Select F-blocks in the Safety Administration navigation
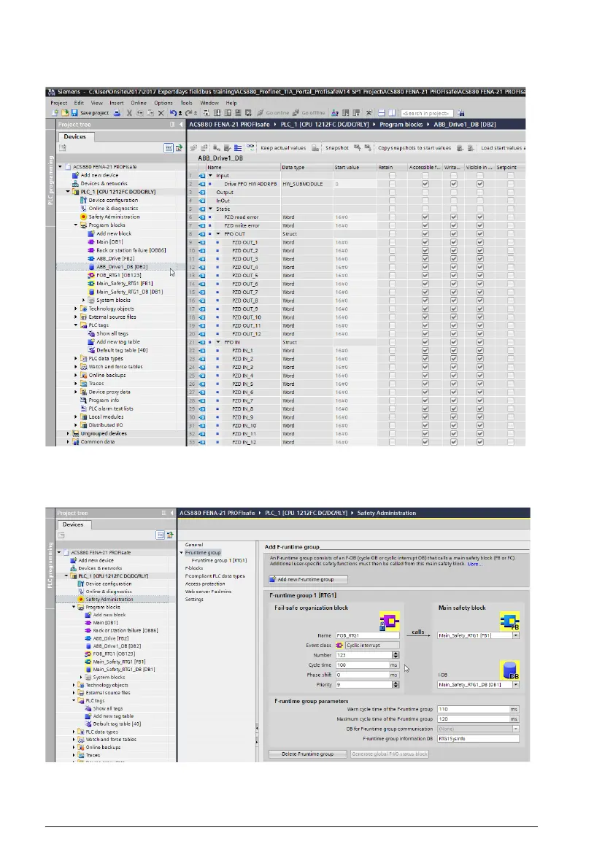Screen dimensions: 613x868 pos(194,567)
